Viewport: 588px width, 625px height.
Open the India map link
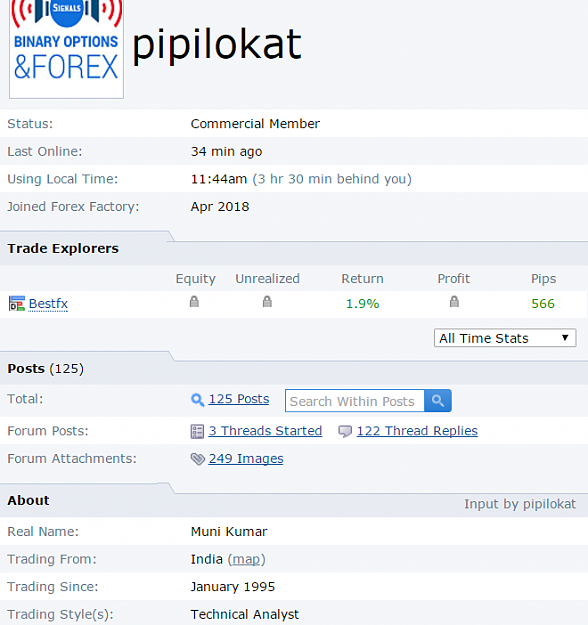[x=246, y=559]
